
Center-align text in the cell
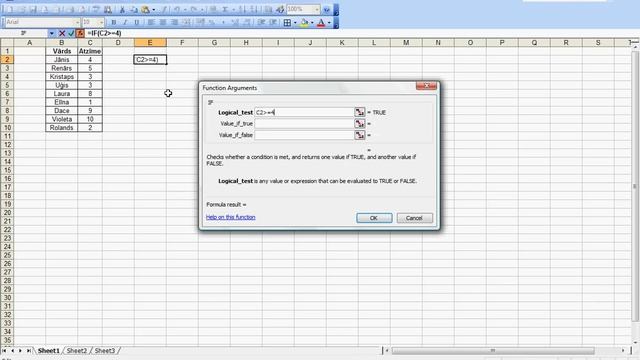coord(163,22)
